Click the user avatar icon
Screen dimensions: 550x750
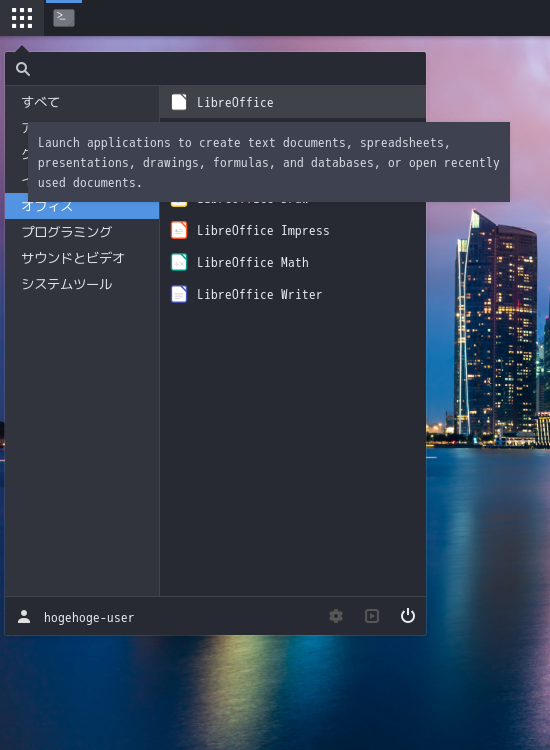pos(24,617)
